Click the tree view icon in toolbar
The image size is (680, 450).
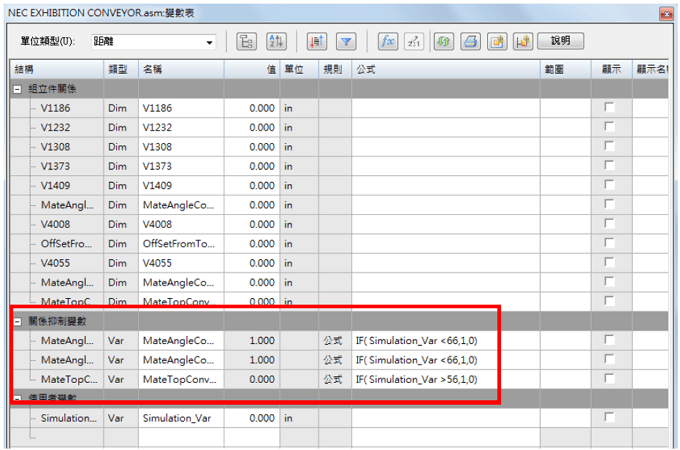click(247, 41)
